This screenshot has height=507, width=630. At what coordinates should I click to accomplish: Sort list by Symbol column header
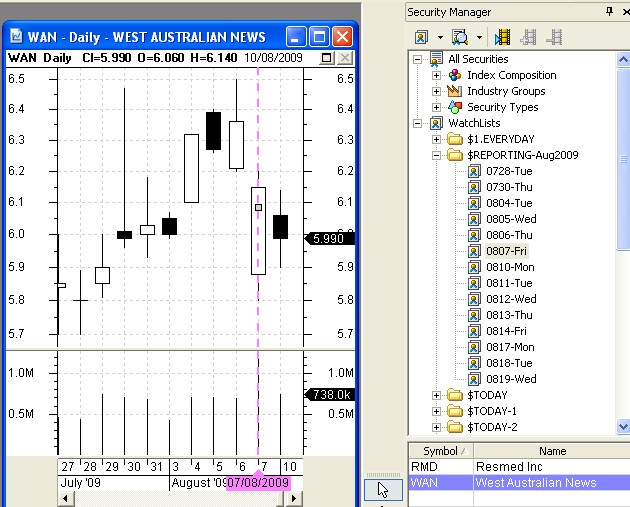[x=441, y=452]
